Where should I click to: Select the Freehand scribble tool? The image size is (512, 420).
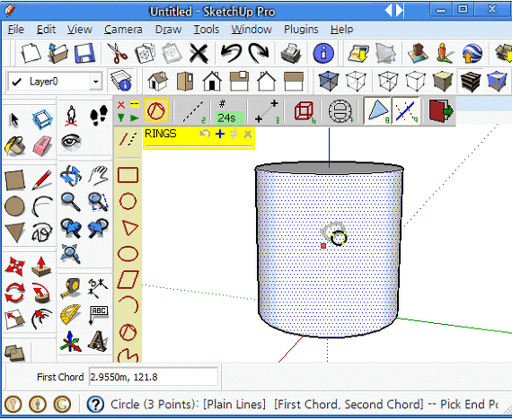point(42,232)
